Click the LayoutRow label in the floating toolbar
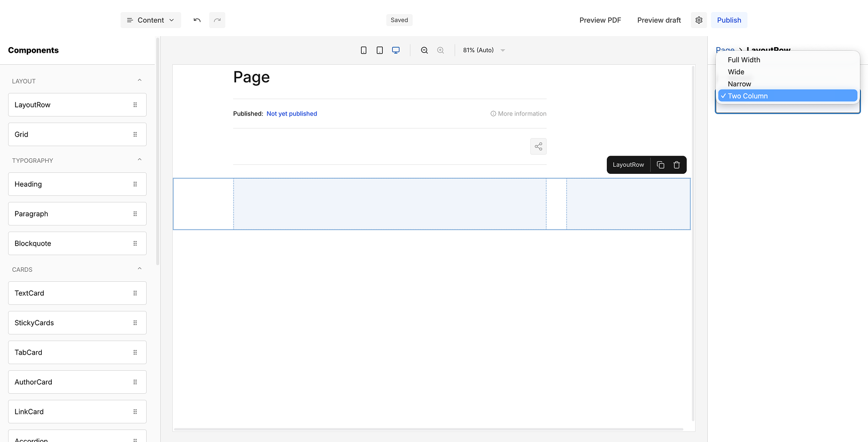Image resolution: width=868 pixels, height=442 pixels. click(628, 165)
